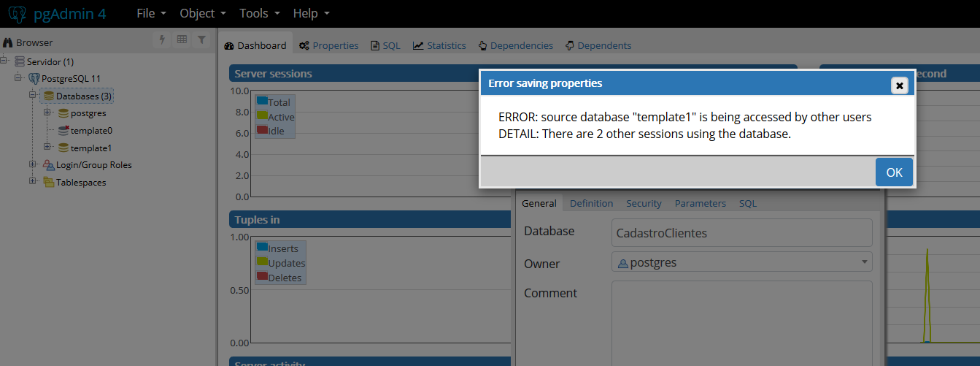This screenshot has width=980, height=366.
Task: Click OK in the error dialog
Action: (894, 172)
